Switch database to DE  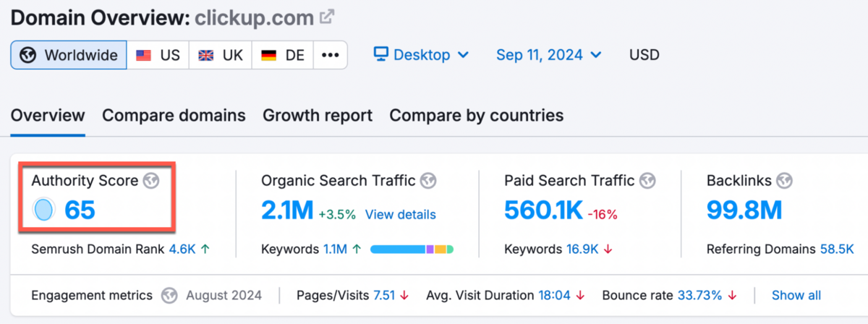coord(283,55)
